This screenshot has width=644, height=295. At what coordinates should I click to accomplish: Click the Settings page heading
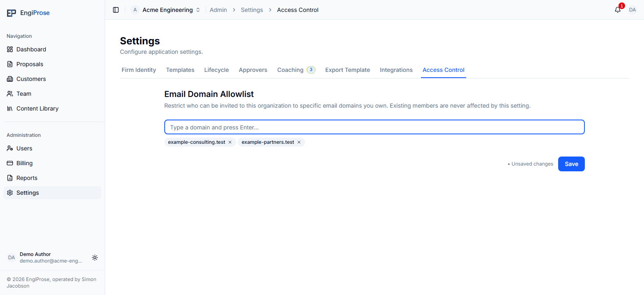[140, 41]
